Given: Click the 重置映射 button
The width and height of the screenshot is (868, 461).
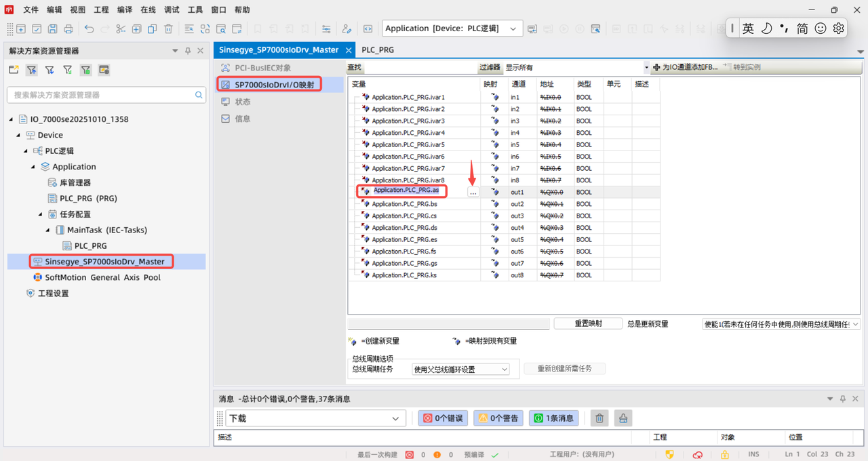Looking at the screenshot, I should pos(588,323).
